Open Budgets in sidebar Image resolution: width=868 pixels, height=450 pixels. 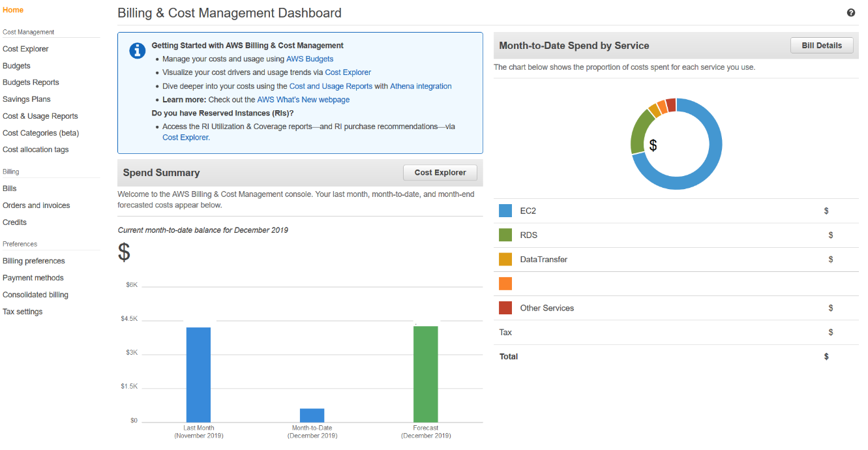coord(16,66)
